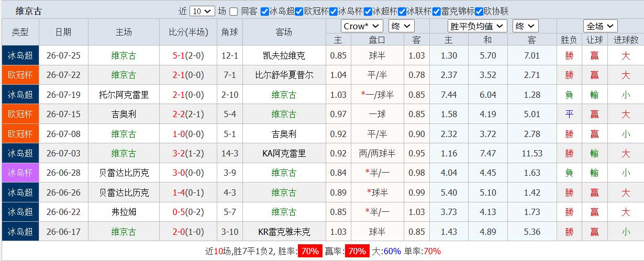
Task: Disable the 冰超杯 filter checkbox
Action: point(368,12)
